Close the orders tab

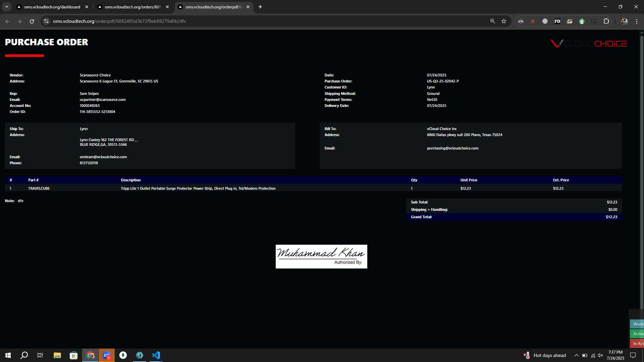click(x=167, y=7)
